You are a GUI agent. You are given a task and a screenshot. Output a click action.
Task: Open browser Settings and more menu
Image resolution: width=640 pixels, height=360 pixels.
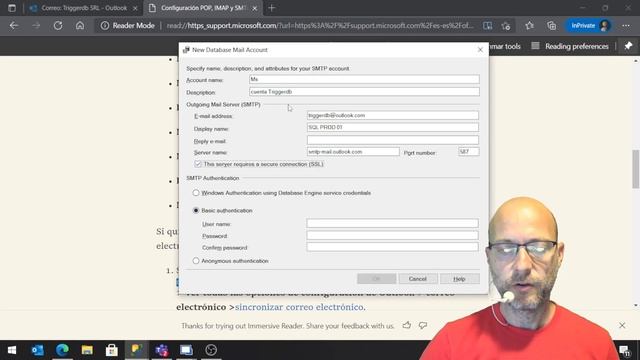click(626, 25)
